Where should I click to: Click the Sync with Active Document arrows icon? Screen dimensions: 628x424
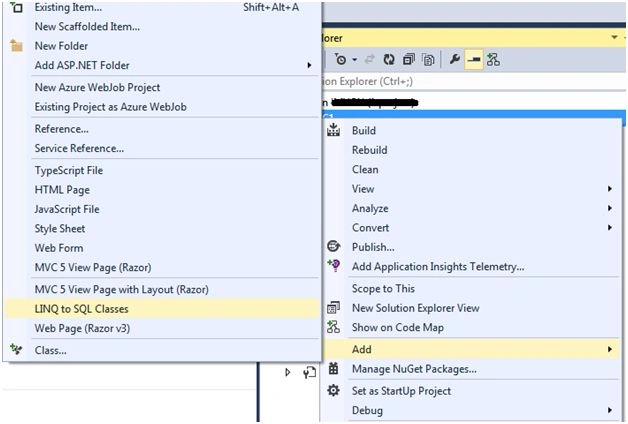pyautogui.click(x=369, y=60)
